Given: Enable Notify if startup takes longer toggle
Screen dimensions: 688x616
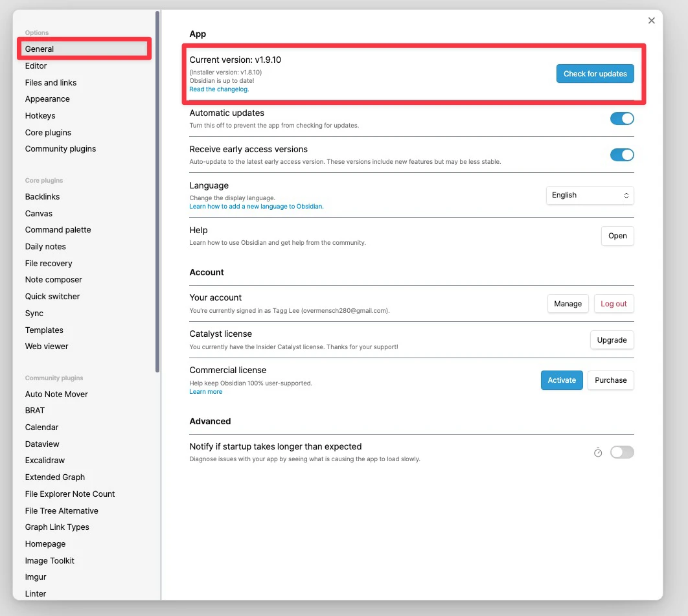Looking at the screenshot, I should (x=622, y=452).
